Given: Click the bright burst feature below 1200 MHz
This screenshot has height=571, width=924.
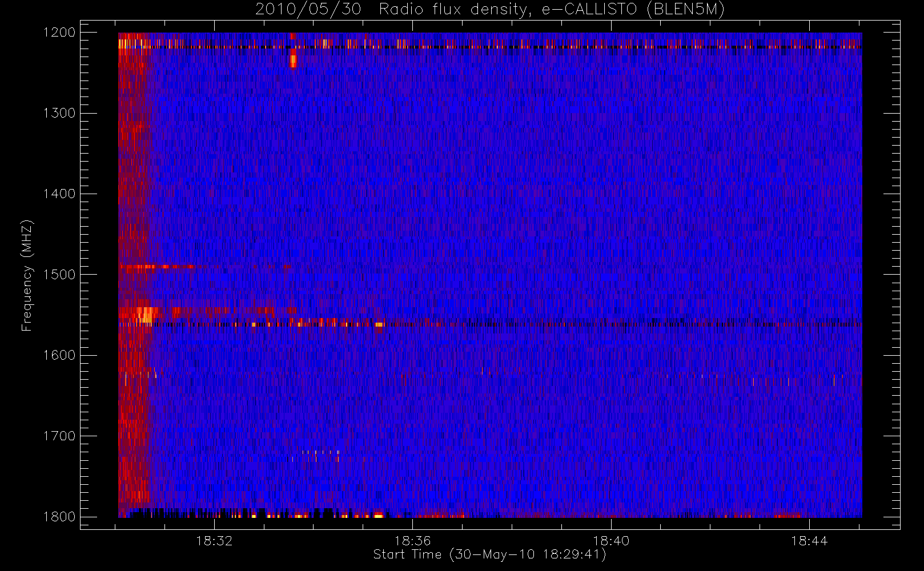Looking at the screenshot, I should pos(293,59).
